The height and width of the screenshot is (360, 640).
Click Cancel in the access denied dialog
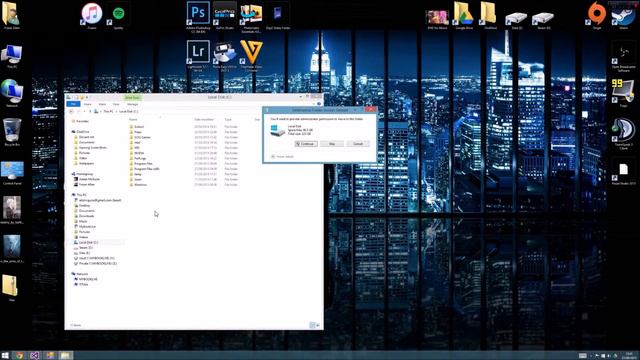tap(358, 144)
